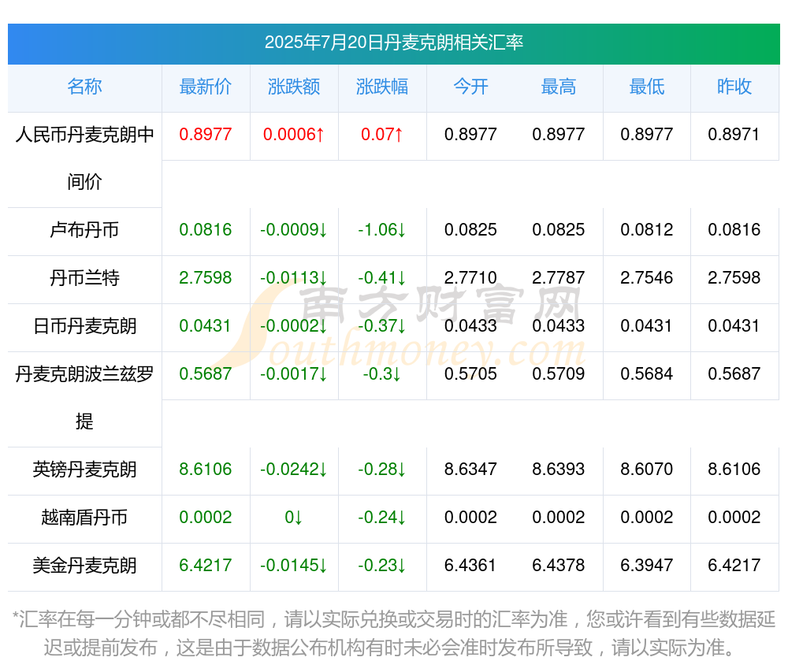Click the percent change -0.24↓
The image size is (788, 672).
pos(382,518)
